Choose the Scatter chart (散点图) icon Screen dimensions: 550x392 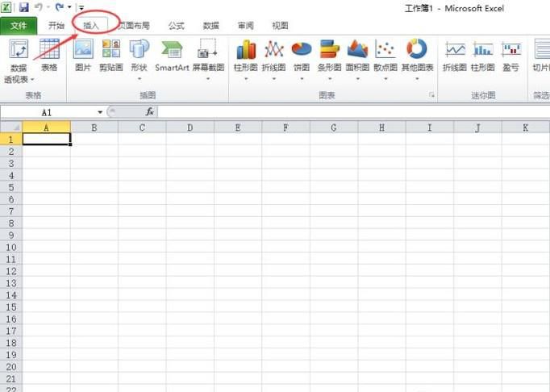[385, 51]
